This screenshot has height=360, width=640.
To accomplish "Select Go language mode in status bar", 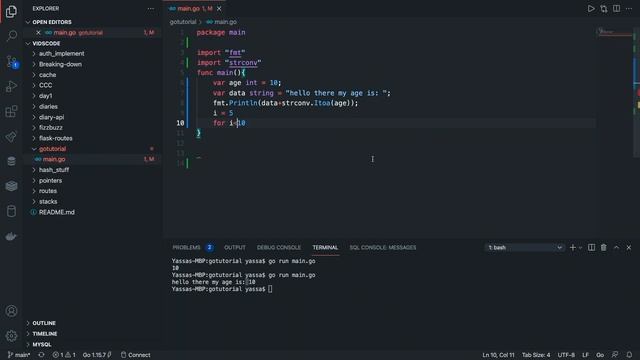I will [600, 355].
